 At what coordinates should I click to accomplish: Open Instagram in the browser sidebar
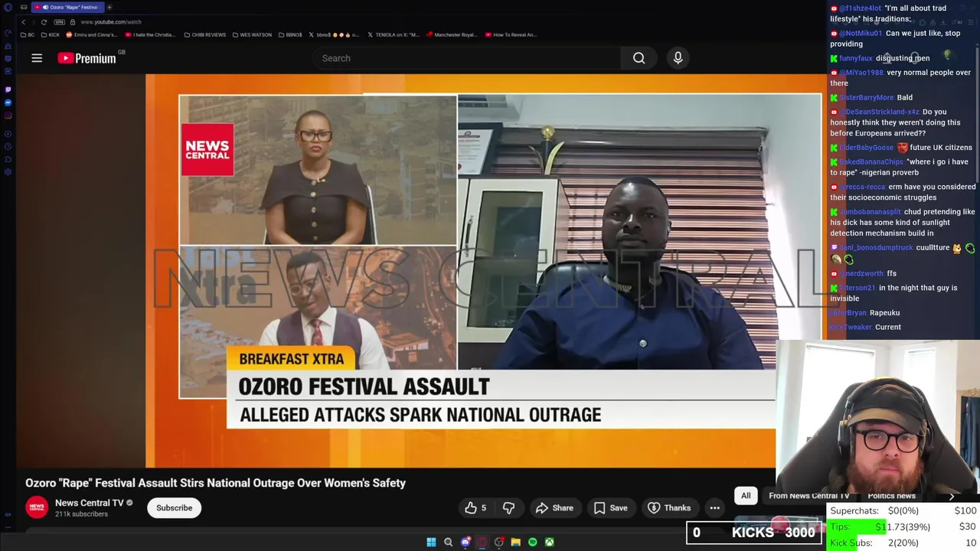(8, 116)
